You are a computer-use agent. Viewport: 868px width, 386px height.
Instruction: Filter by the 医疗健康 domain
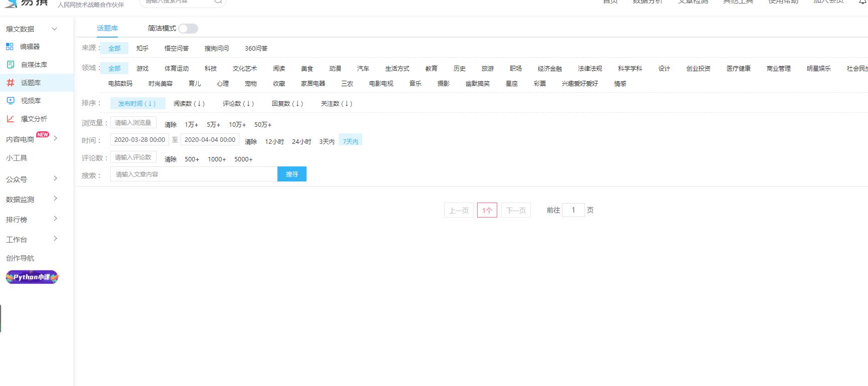739,69
